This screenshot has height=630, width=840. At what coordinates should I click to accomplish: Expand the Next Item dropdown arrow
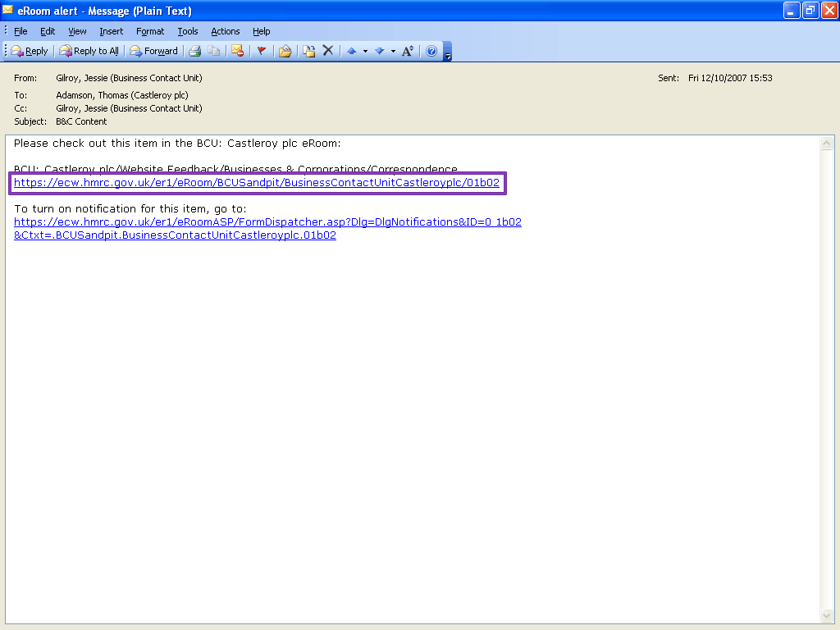393,51
